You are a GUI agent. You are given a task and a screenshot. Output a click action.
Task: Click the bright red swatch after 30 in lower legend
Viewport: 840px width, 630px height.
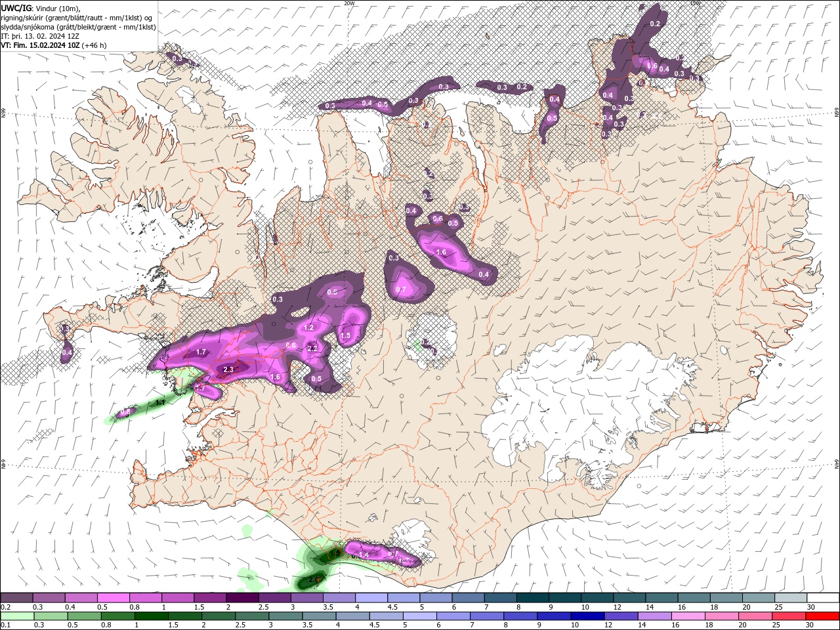pyautogui.click(x=822, y=616)
